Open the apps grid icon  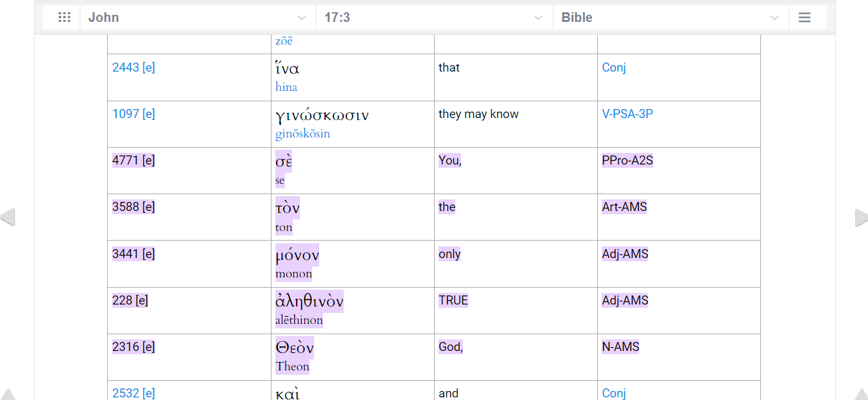pyautogui.click(x=64, y=17)
